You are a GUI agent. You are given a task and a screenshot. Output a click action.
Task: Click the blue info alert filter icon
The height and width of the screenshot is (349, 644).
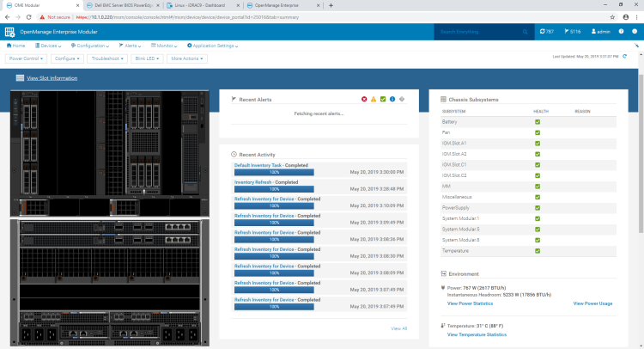[392, 99]
